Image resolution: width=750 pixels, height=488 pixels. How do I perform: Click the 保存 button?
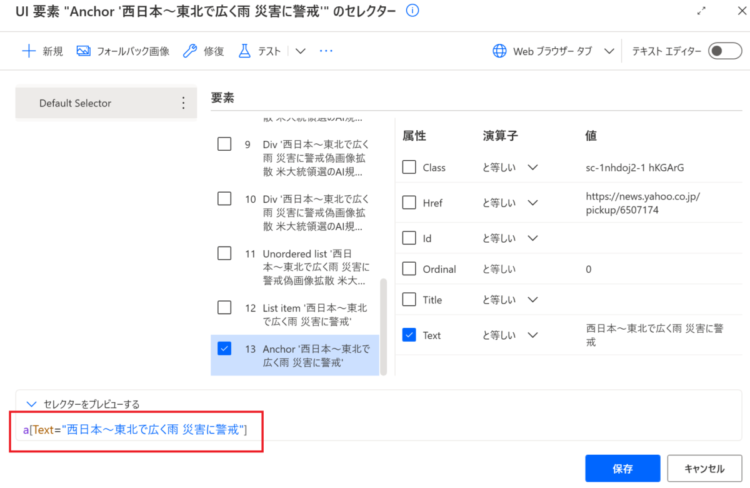pos(622,468)
